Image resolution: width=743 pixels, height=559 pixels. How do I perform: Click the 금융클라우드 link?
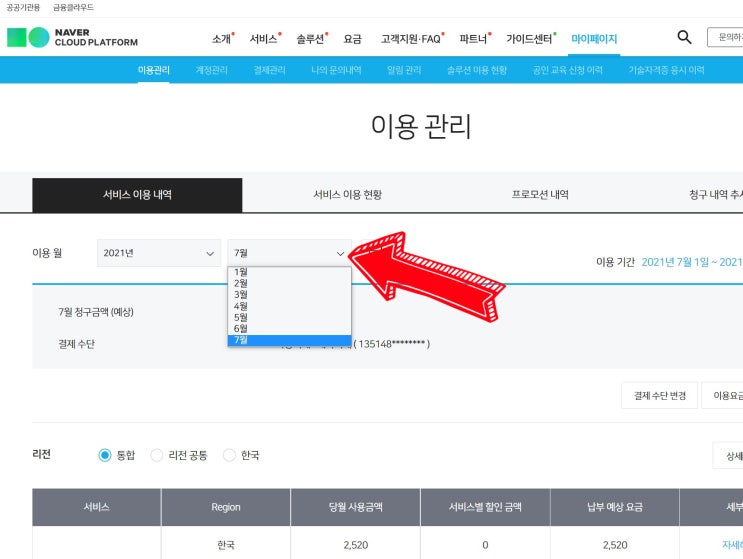73,8
